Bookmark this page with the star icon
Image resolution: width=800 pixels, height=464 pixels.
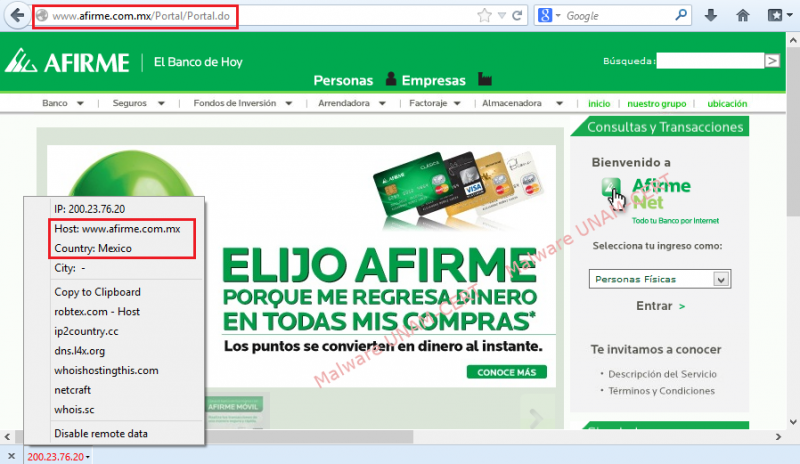point(484,16)
